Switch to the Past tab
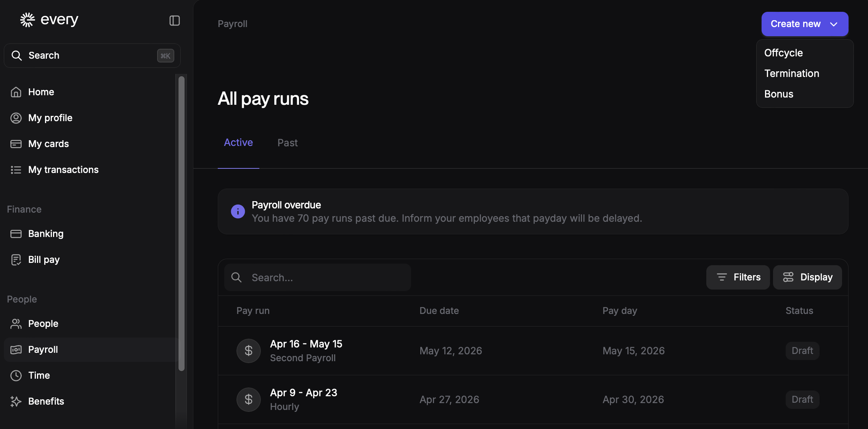 coord(287,143)
